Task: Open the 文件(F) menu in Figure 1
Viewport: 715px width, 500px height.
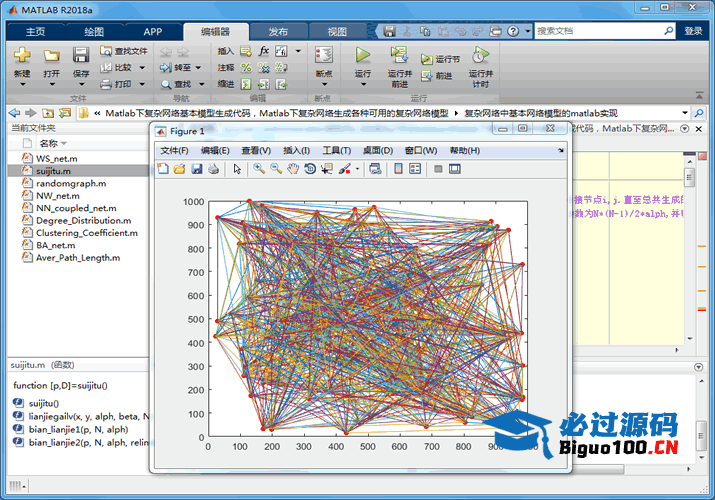Action: pos(174,150)
